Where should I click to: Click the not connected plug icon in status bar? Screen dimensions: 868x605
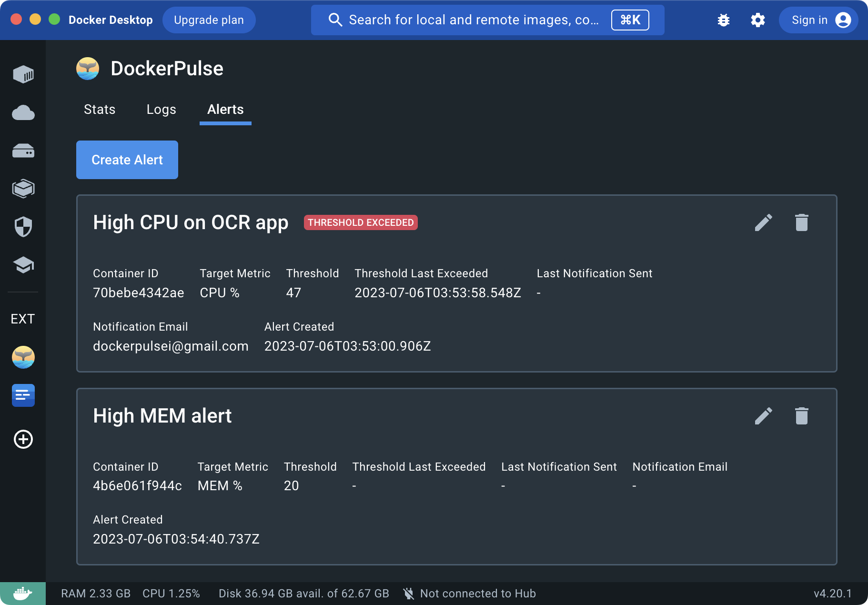tap(409, 594)
